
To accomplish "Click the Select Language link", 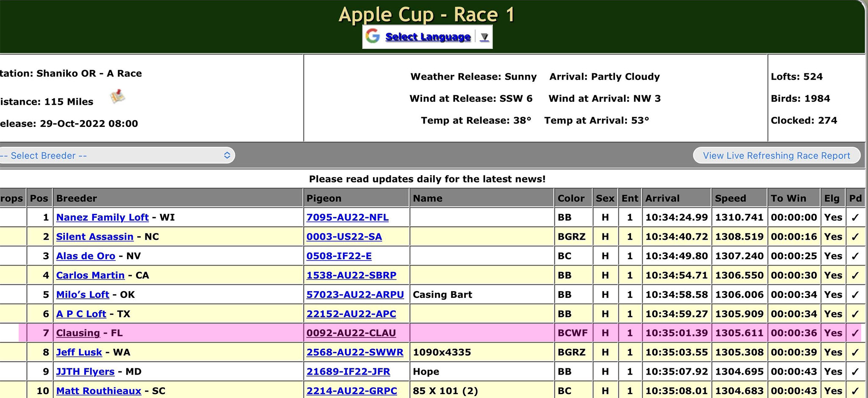I will click(428, 37).
